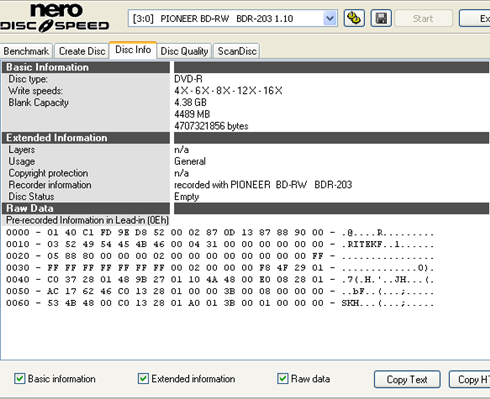Click the Basic Information section header
This screenshot has height=399, width=490.
pyautogui.click(x=86, y=67)
